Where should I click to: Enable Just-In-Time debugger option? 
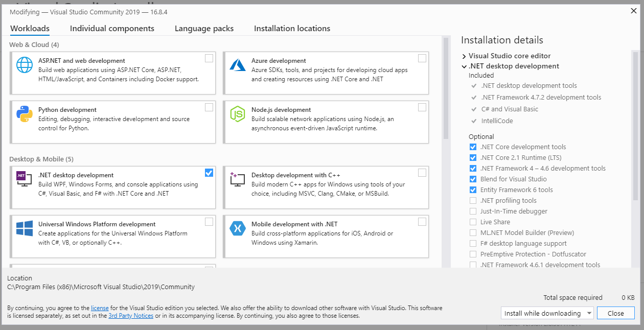[473, 211]
